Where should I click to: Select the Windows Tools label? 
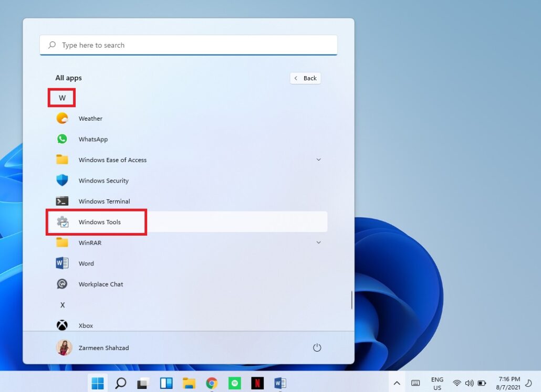click(100, 222)
